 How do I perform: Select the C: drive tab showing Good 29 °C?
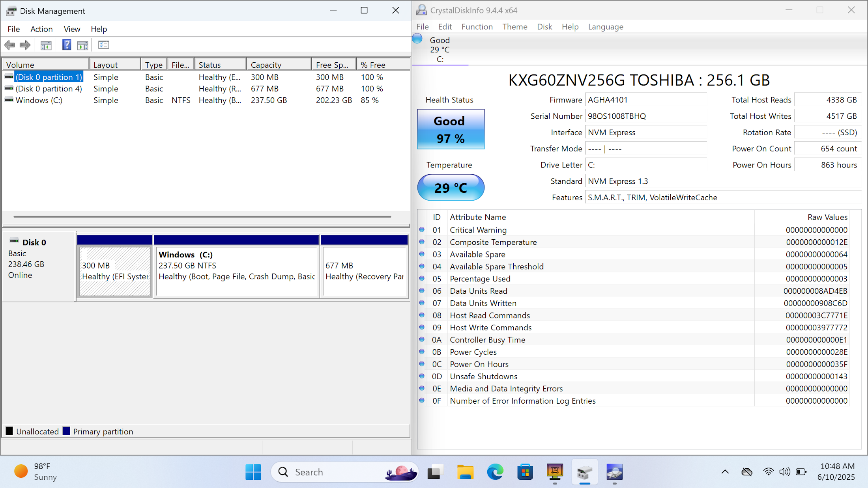(x=440, y=49)
